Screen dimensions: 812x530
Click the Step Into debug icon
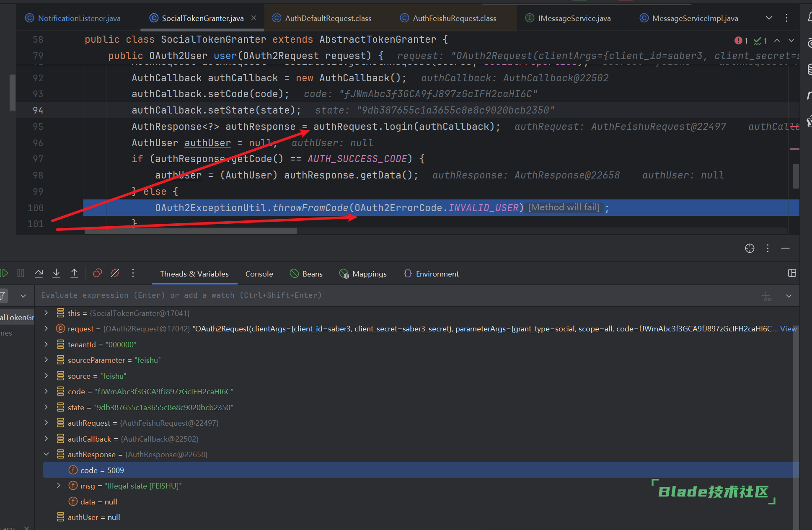[x=56, y=273]
